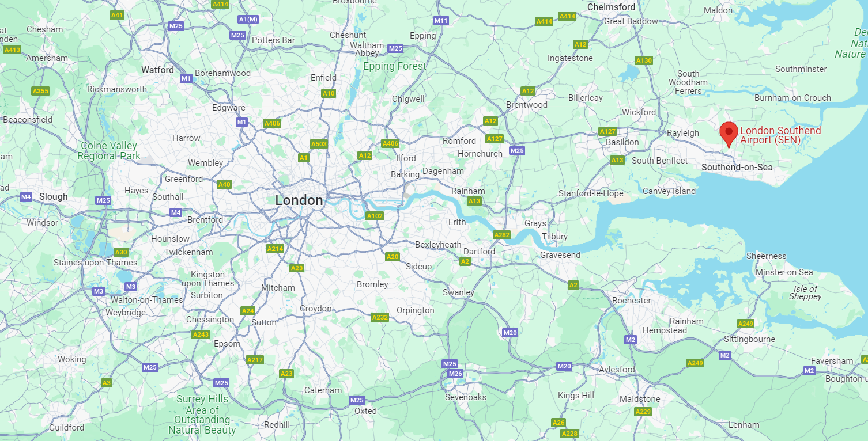Click the M11 motorway shield
Viewport: 868px width, 441px height.
point(440,21)
